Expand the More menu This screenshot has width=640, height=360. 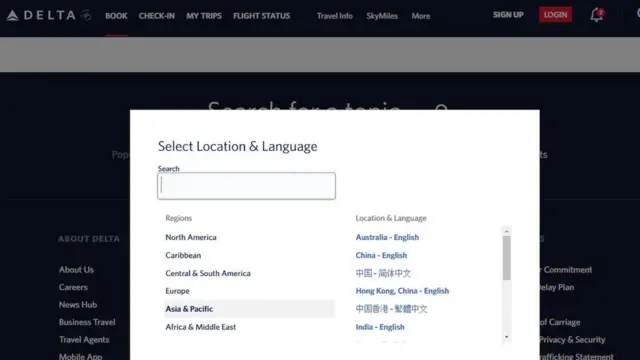421,16
